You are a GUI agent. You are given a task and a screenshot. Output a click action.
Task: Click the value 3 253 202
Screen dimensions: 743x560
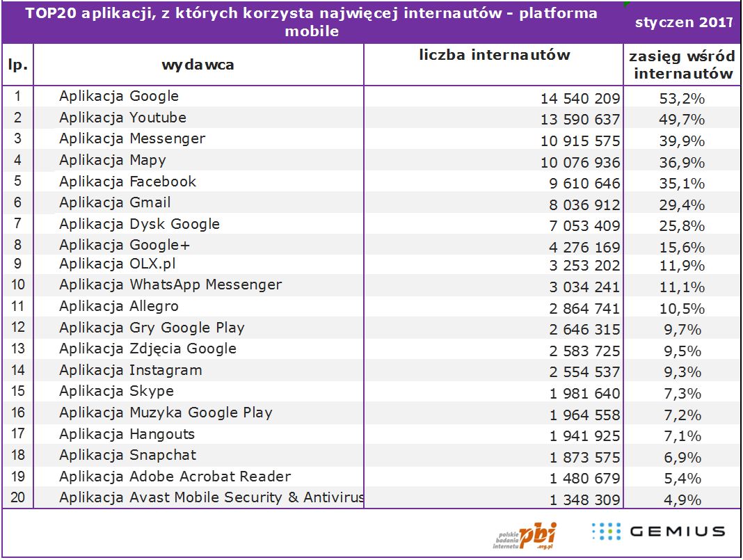coord(584,266)
